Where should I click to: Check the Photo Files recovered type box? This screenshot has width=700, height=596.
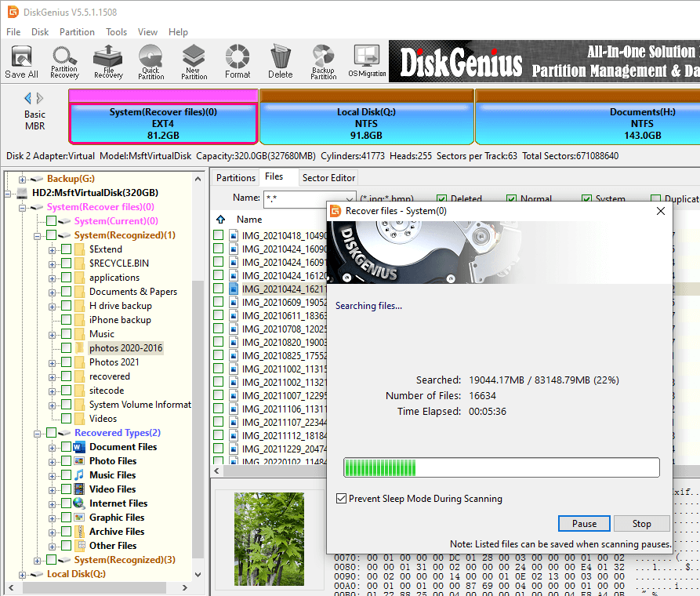(x=67, y=461)
